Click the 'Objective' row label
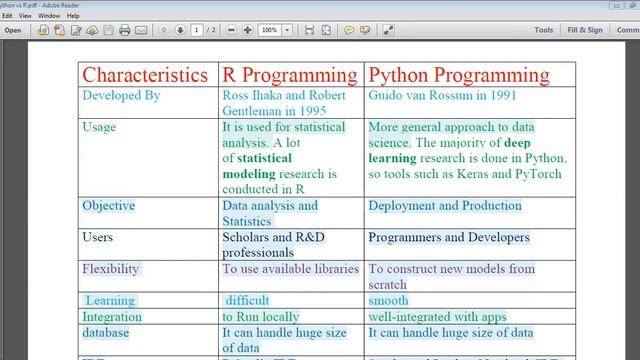 coord(109,206)
